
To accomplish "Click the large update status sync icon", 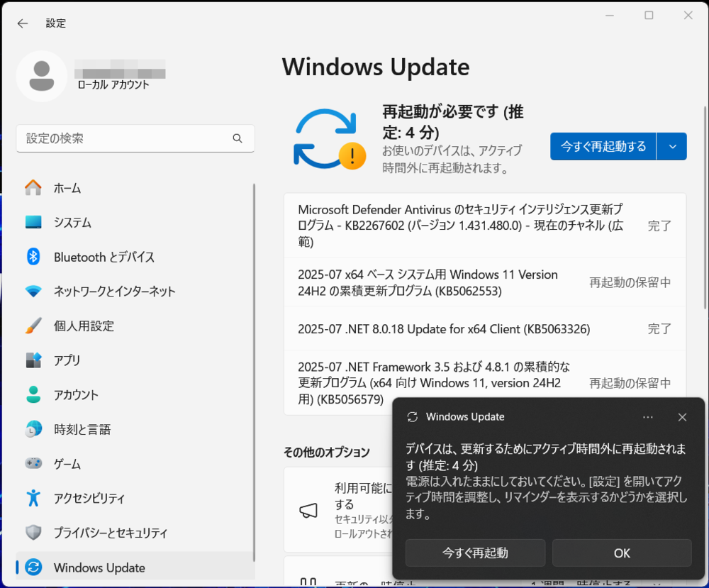I will (x=330, y=139).
